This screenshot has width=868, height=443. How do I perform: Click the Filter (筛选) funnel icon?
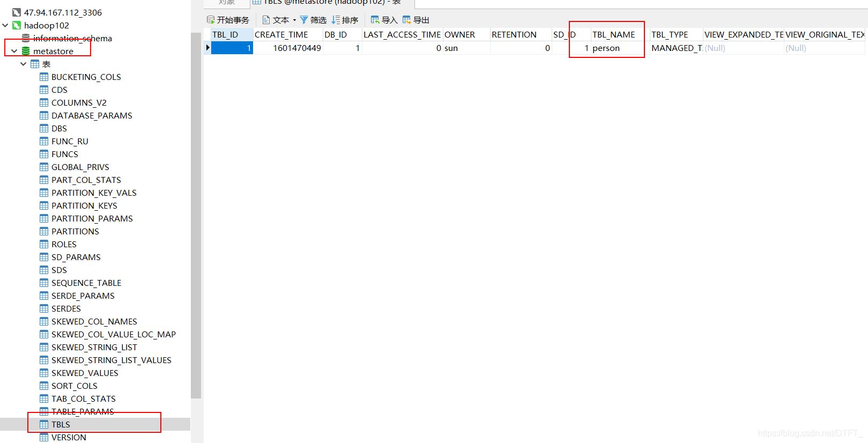[x=304, y=20]
